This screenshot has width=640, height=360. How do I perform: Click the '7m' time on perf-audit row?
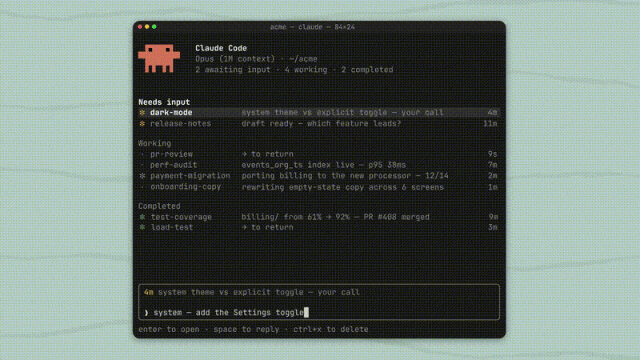pyautogui.click(x=493, y=165)
